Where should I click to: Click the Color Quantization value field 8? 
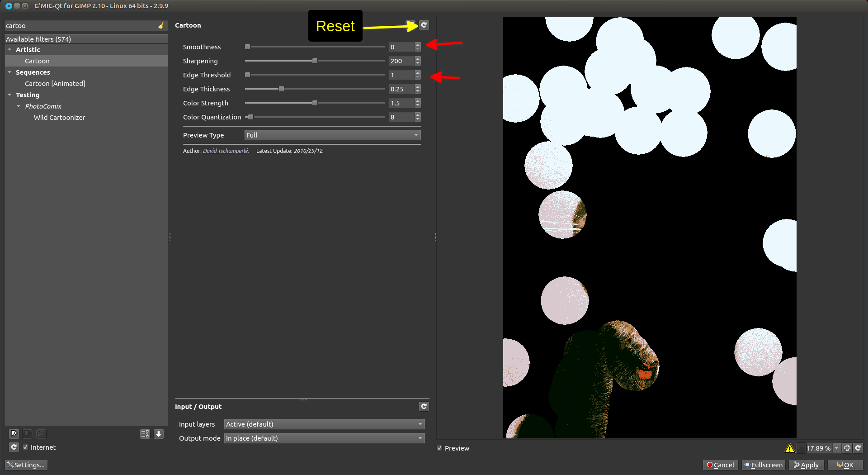click(401, 117)
